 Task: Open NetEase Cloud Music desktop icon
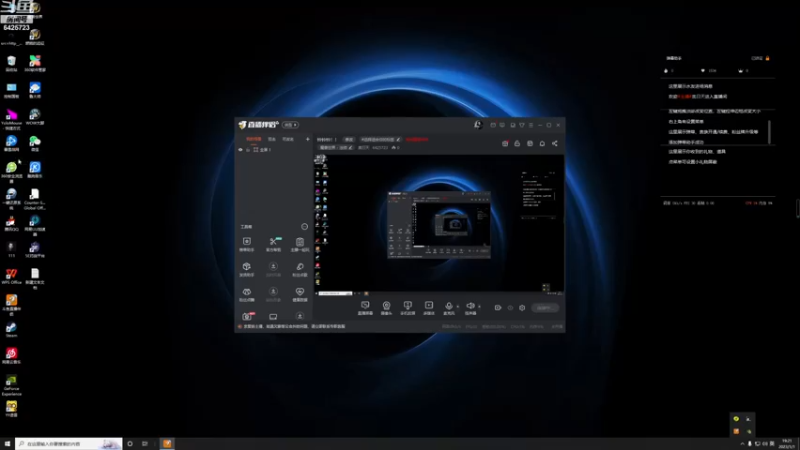(x=11, y=356)
